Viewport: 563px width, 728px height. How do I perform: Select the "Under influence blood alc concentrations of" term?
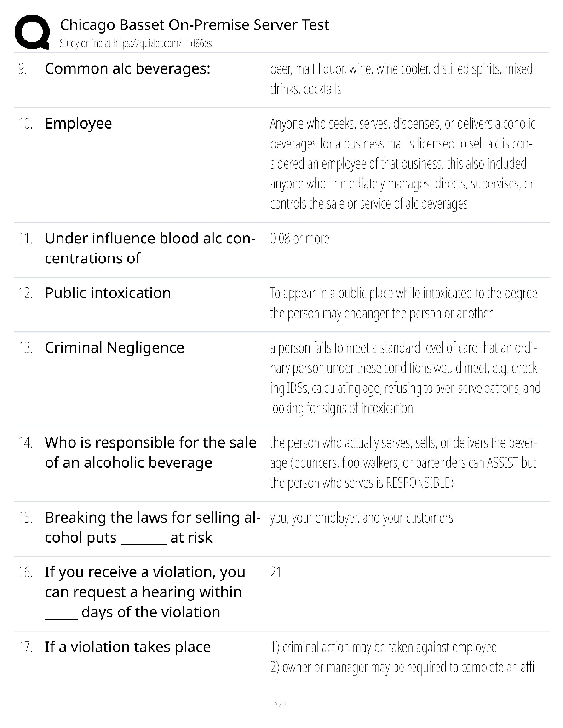coord(149,248)
